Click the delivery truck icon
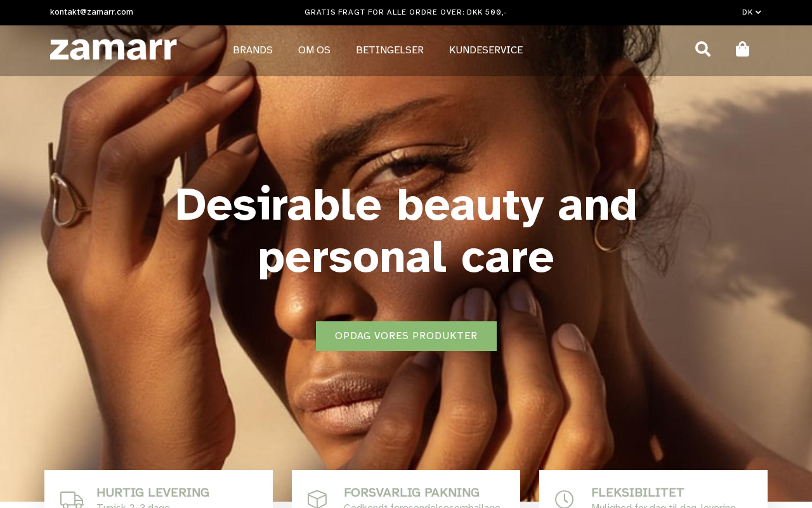Viewport: 812px width, 508px height. [x=72, y=500]
